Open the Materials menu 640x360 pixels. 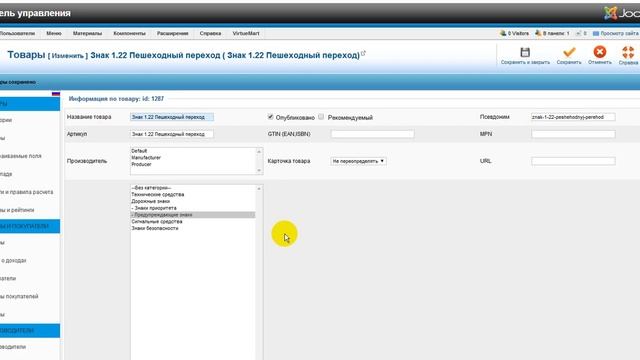tap(87, 33)
